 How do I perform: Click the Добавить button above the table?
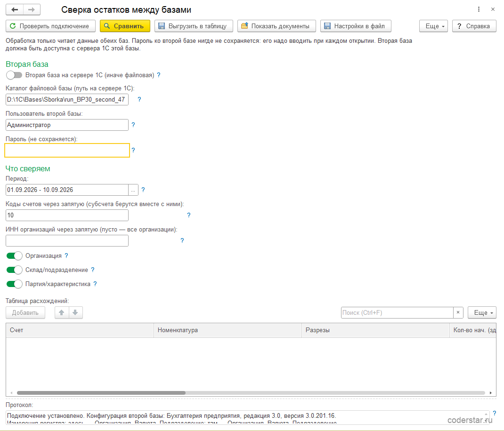click(x=25, y=312)
